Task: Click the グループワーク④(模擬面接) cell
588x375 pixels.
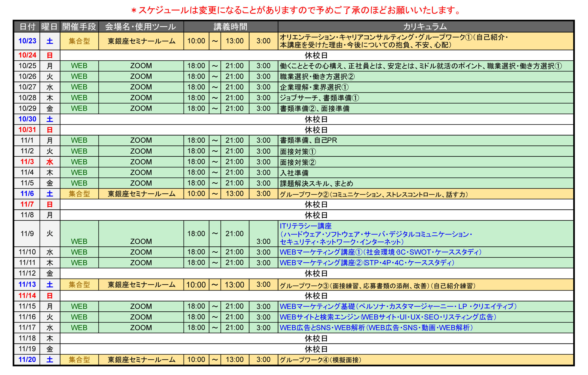Action: 425,360
